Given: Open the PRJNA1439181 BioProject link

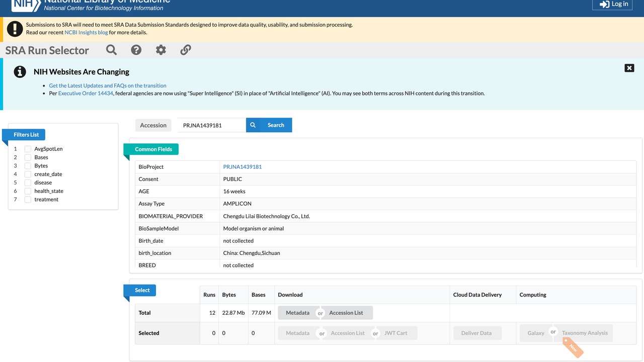Looking at the screenshot, I should click(243, 167).
